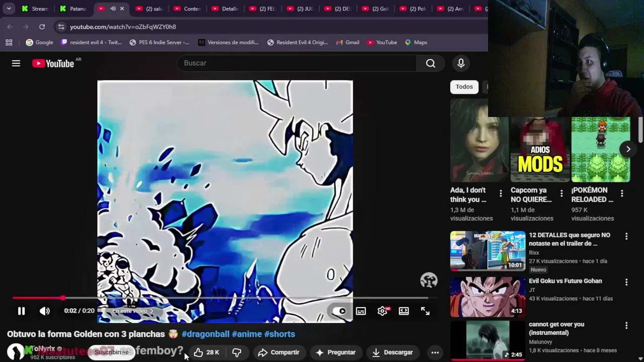Open the Google bookmark
The height and width of the screenshot is (362, 644).
(x=39, y=43)
